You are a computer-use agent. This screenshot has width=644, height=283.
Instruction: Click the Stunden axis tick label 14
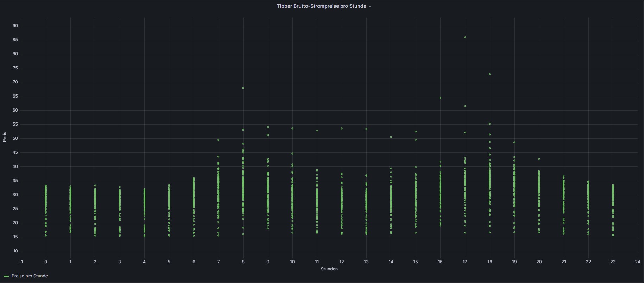(x=391, y=262)
